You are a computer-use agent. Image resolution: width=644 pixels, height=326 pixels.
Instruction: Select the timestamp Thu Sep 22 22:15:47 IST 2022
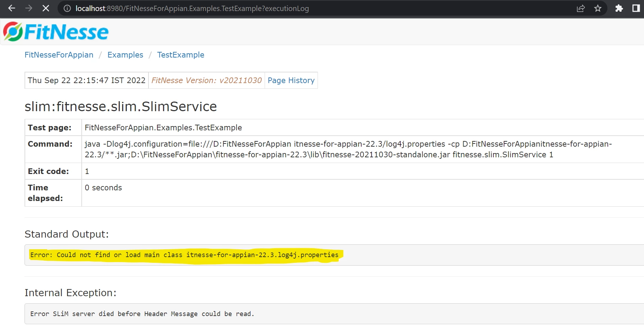coord(87,80)
